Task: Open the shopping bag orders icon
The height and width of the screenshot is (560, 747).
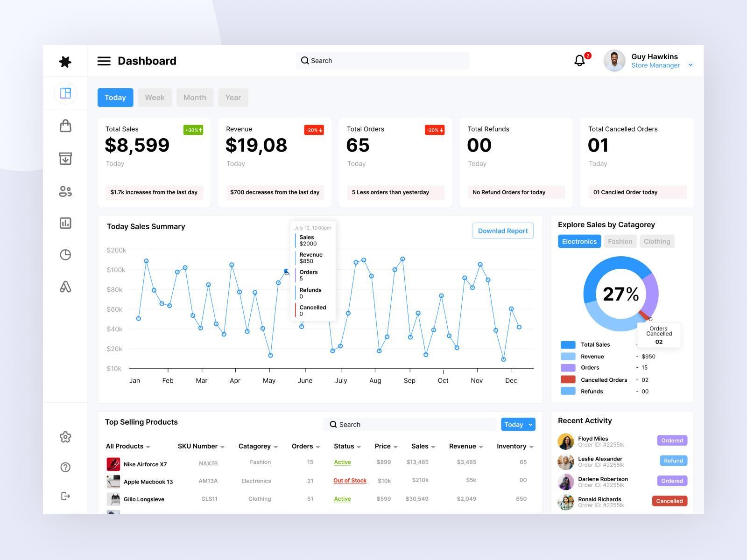Action: [x=65, y=126]
